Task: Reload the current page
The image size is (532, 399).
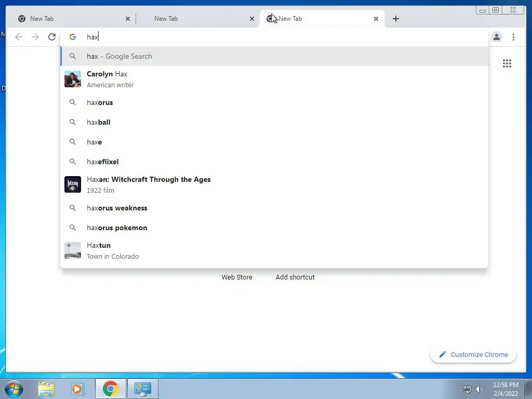Action: coord(52,37)
